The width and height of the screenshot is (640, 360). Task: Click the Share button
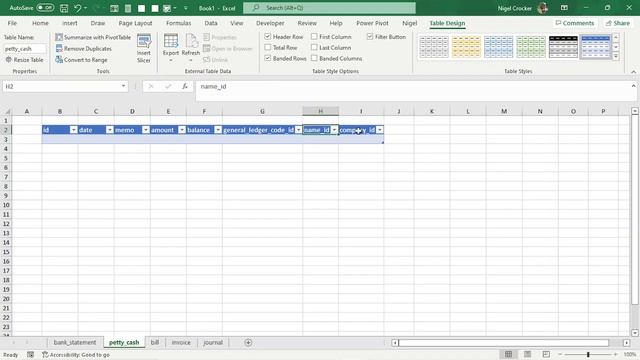[x=618, y=23]
